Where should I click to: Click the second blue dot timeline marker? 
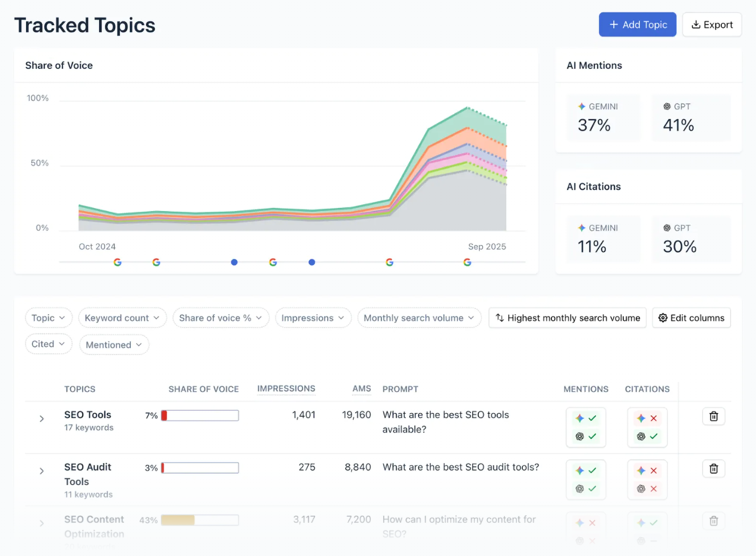(x=312, y=262)
